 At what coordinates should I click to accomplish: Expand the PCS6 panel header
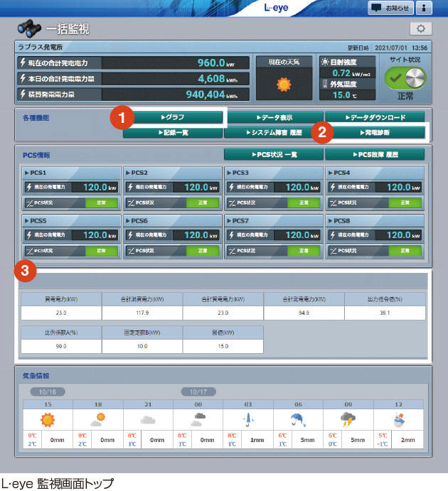[x=173, y=221]
